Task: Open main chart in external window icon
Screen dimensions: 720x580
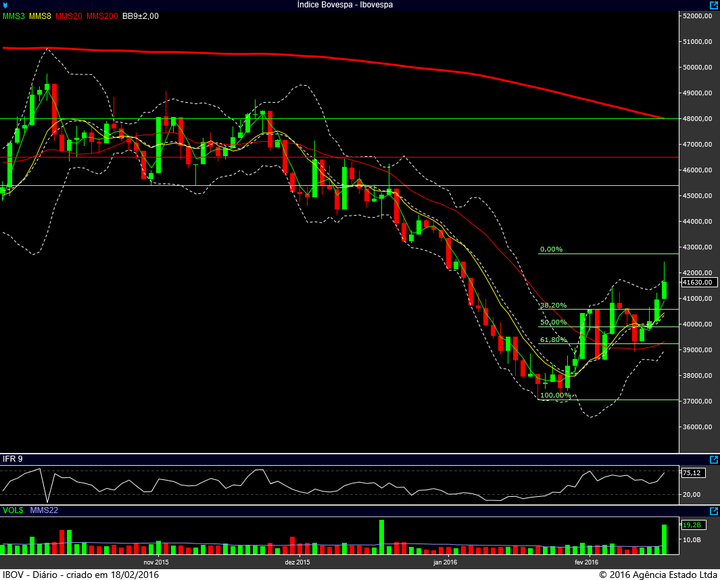Action: pos(714,5)
